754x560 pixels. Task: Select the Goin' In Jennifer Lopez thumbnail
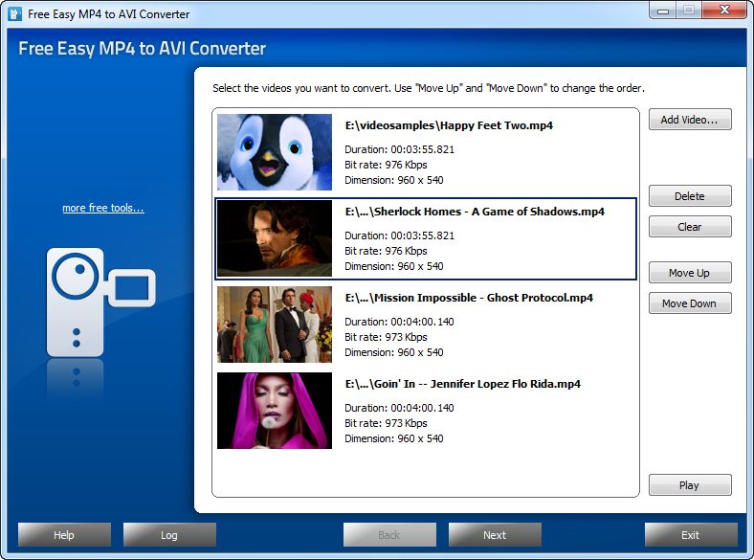275,411
